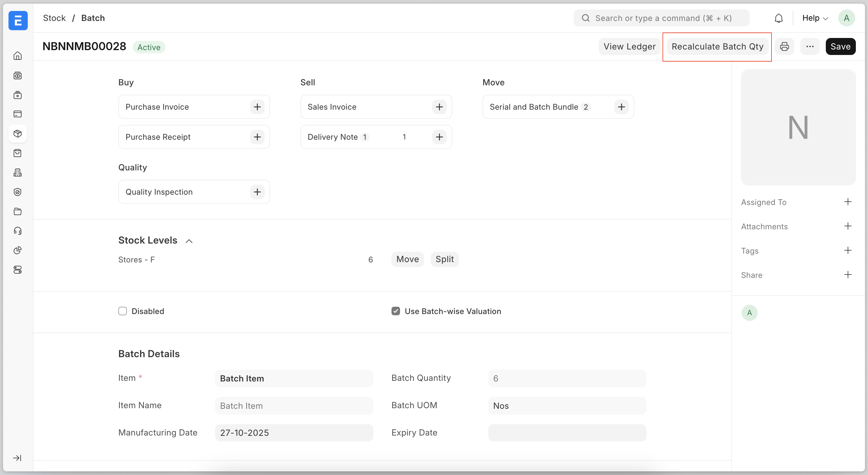Screen dimensions: 868x475
Task: Click the notifications bell icon
Action: (778, 18)
